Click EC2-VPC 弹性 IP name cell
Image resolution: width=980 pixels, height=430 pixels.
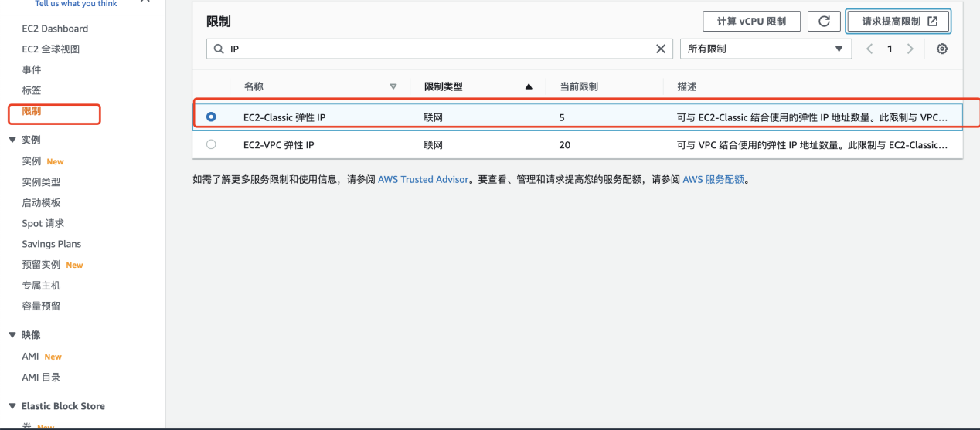279,144
